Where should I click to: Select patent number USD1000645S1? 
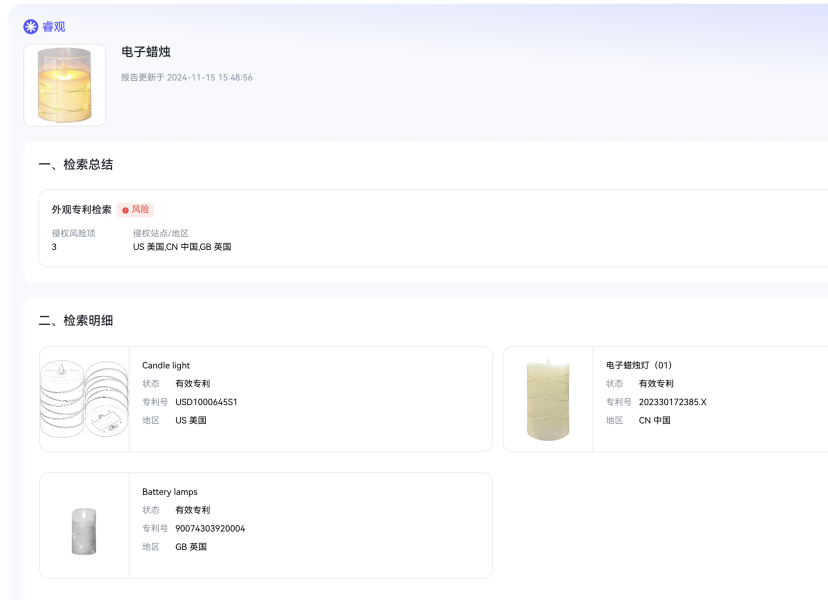tap(206, 402)
